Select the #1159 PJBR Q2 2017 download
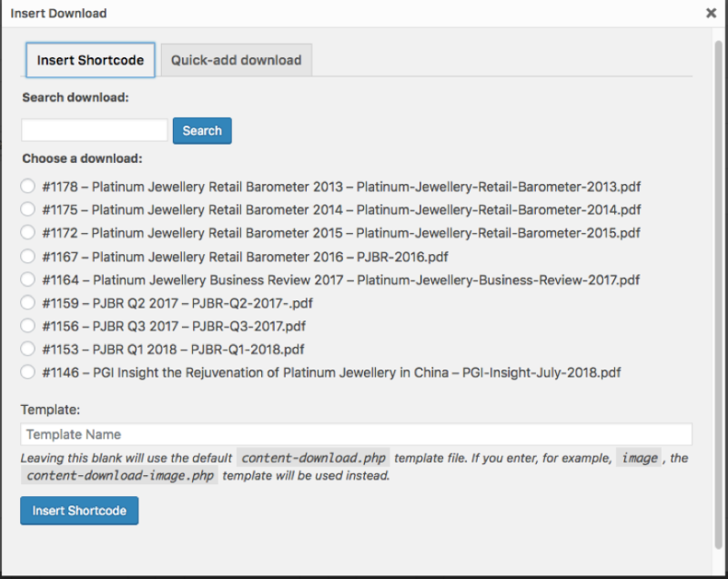The width and height of the screenshot is (728, 579). click(x=27, y=303)
